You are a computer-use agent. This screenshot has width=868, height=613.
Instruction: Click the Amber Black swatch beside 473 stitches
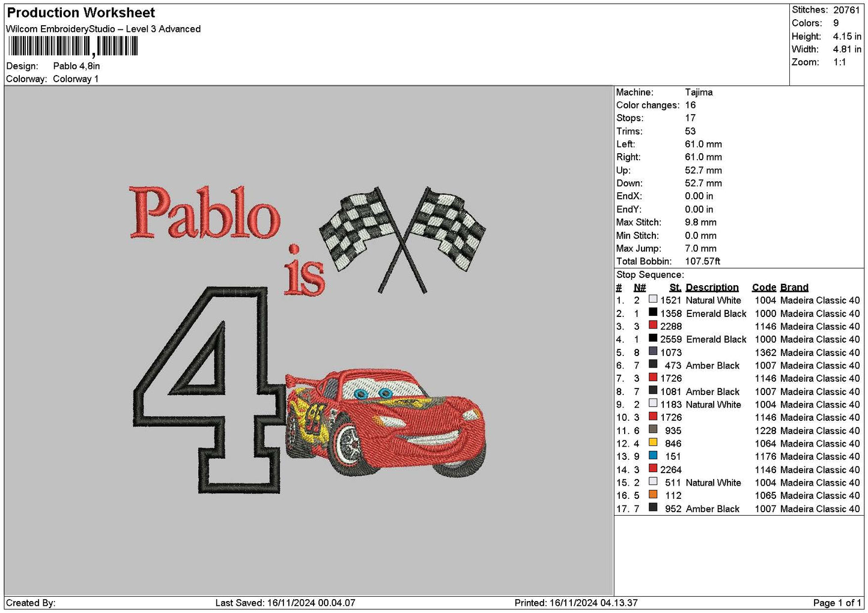coord(653,364)
